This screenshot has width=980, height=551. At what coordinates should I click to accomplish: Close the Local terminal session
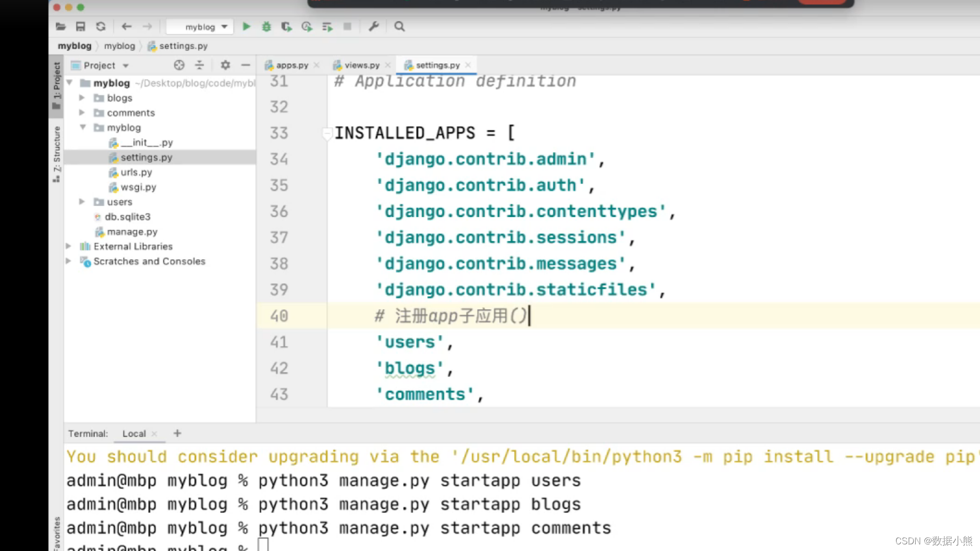point(154,434)
